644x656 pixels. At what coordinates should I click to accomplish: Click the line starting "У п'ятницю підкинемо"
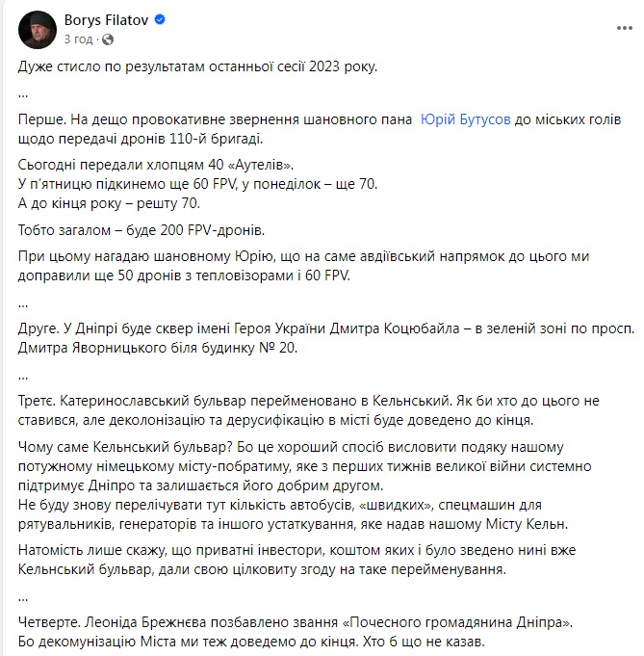[193, 183]
